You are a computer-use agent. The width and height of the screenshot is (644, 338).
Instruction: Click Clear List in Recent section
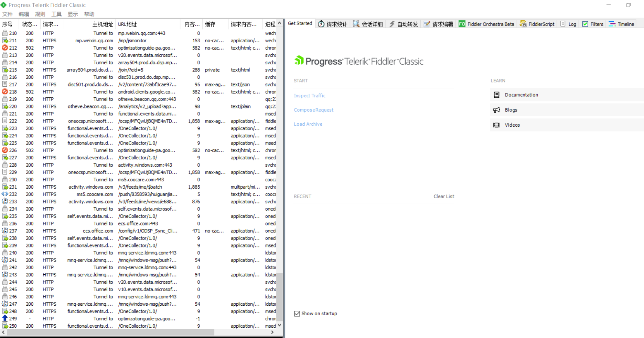(x=444, y=196)
